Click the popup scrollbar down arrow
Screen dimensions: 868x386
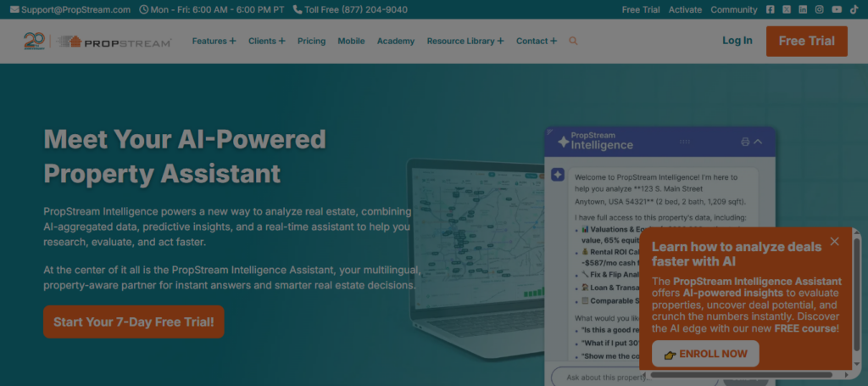857,364
